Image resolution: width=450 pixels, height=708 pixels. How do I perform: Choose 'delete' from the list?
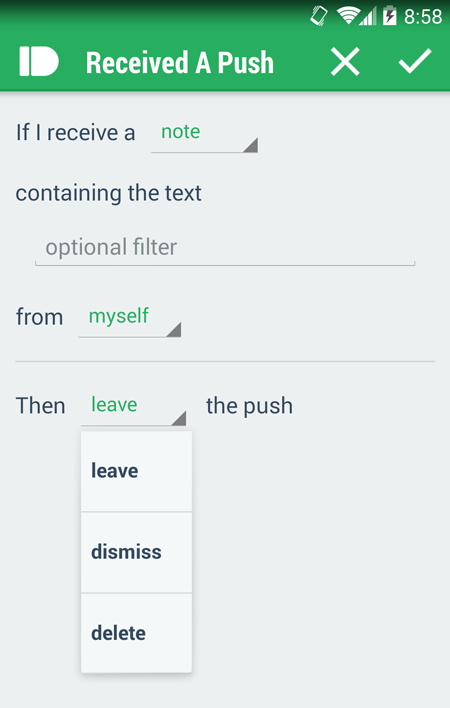point(136,633)
